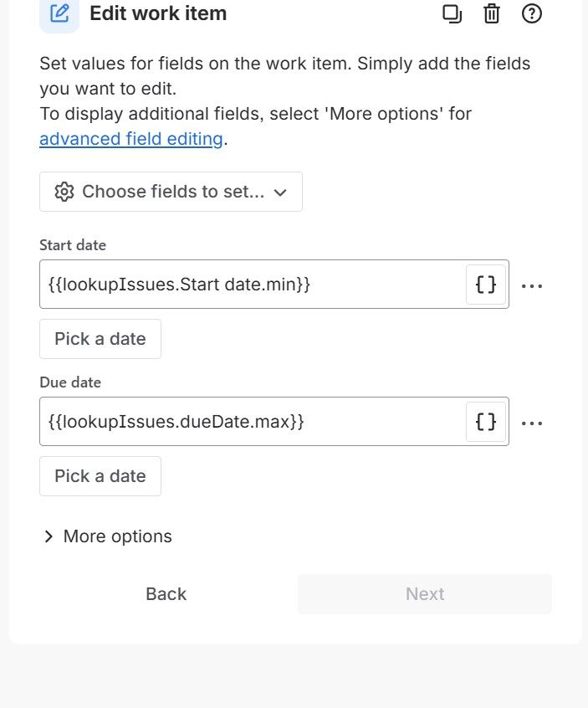Image resolution: width=588 pixels, height=708 pixels.
Task: Open ellipsis menu beside Start date field
Action: (532, 285)
